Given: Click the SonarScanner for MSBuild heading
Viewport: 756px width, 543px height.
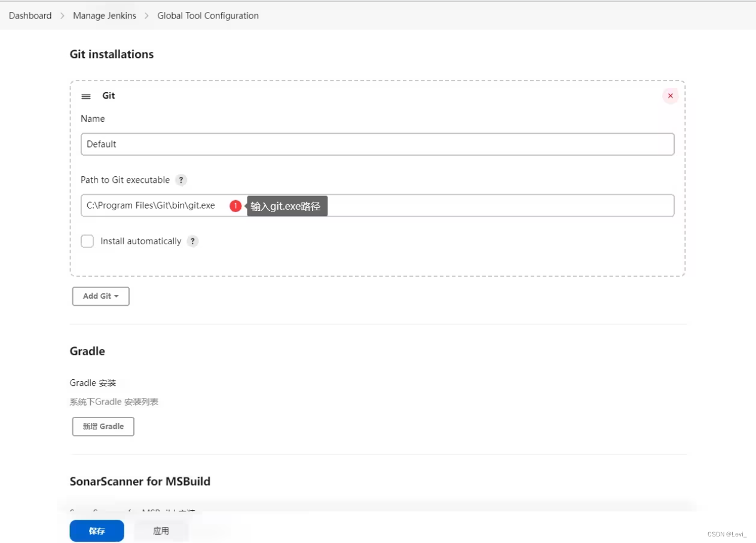Looking at the screenshot, I should (x=140, y=481).
